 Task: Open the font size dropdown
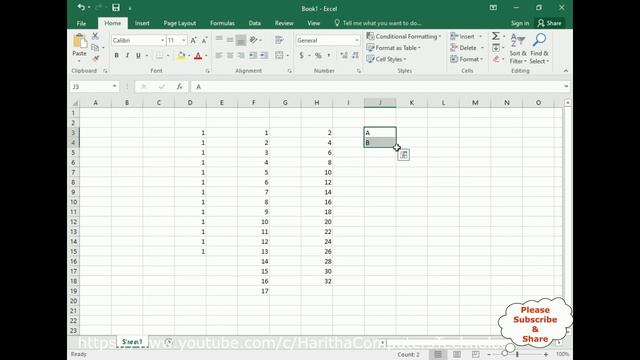[x=184, y=40]
